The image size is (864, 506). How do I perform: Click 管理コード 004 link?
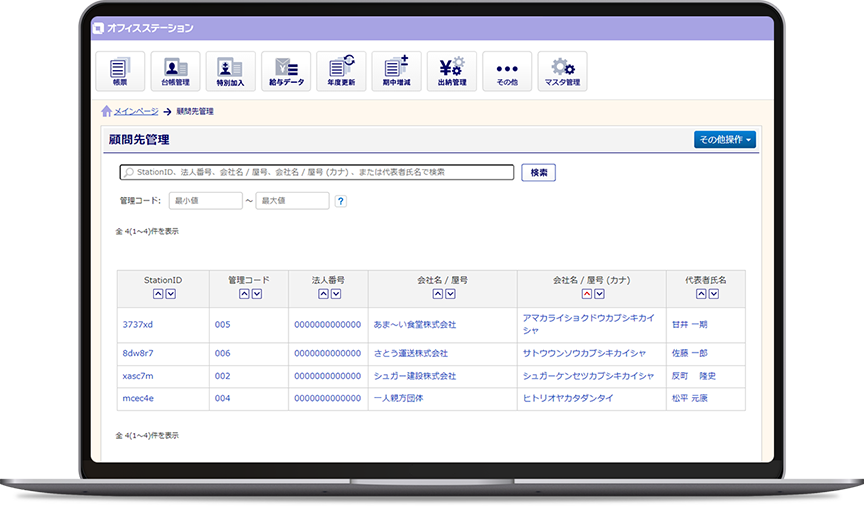(223, 398)
